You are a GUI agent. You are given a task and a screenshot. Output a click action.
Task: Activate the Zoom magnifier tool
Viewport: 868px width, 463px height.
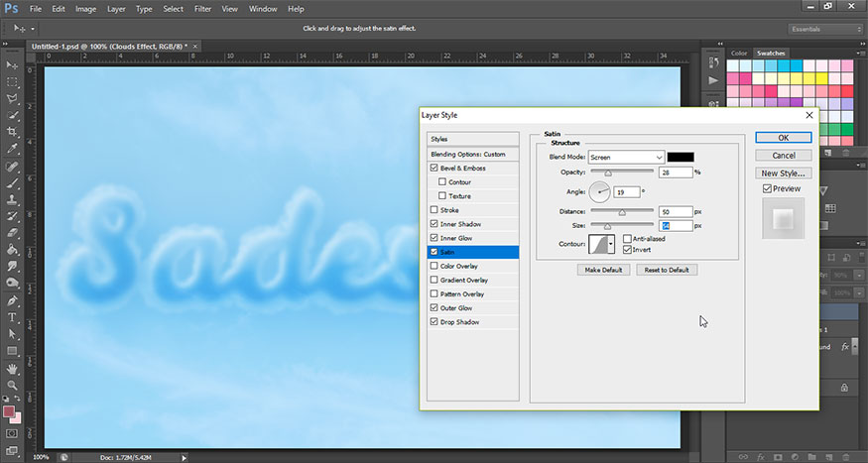pyautogui.click(x=13, y=384)
